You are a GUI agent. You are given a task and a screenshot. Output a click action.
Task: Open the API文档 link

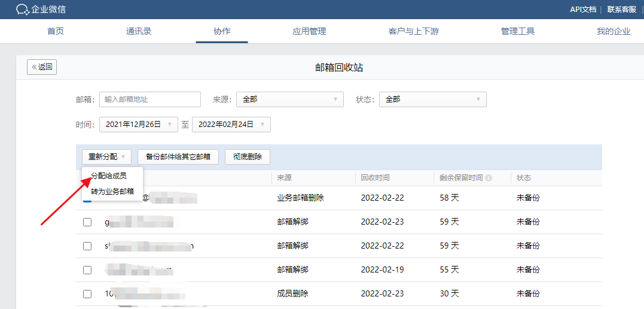[x=583, y=9]
